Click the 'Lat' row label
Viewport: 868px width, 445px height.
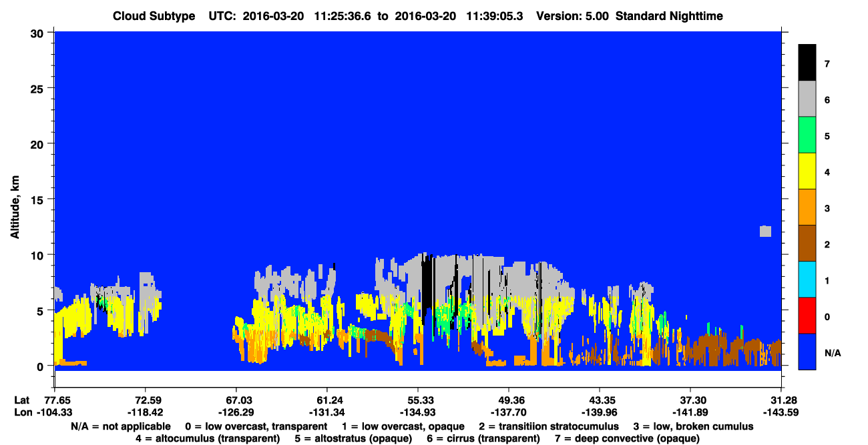tap(21, 400)
